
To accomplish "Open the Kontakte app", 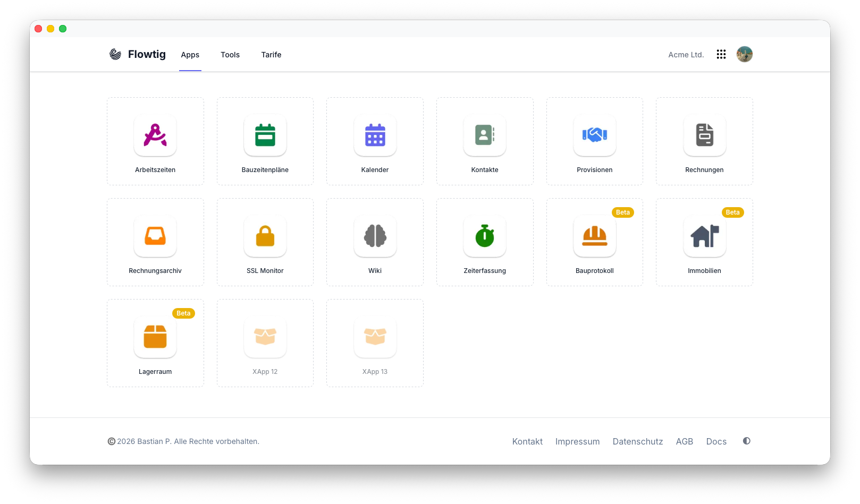I will pyautogui.click(x=484, y=141).
